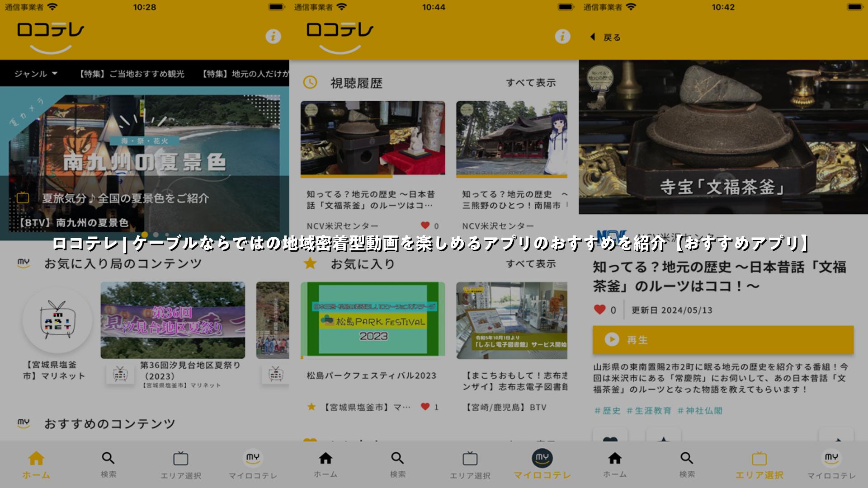Tap the heart icon under the 文福茶釜 card

(425, 225)
